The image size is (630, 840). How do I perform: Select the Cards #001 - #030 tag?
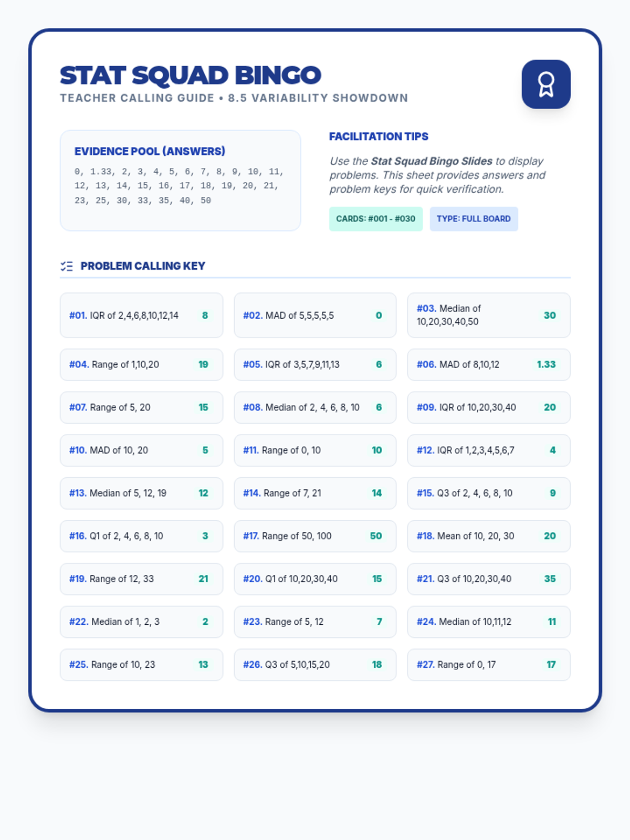pyautogui.click(x=375, y=219)
